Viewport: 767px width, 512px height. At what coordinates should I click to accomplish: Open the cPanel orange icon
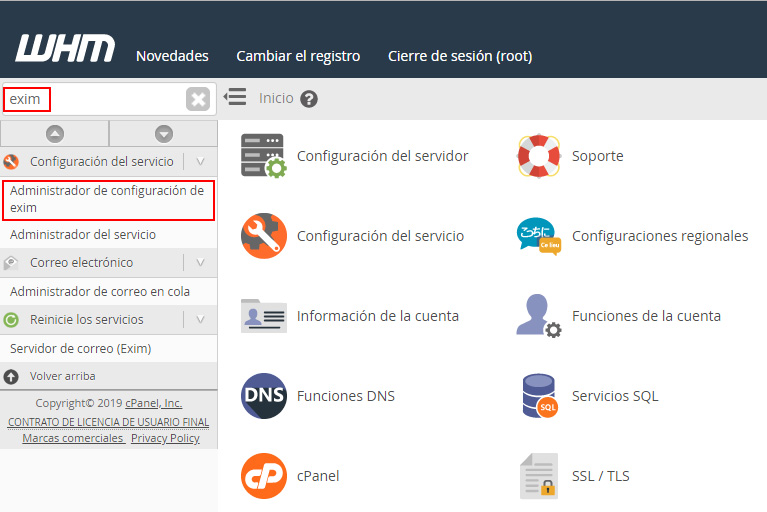point(263,476)
